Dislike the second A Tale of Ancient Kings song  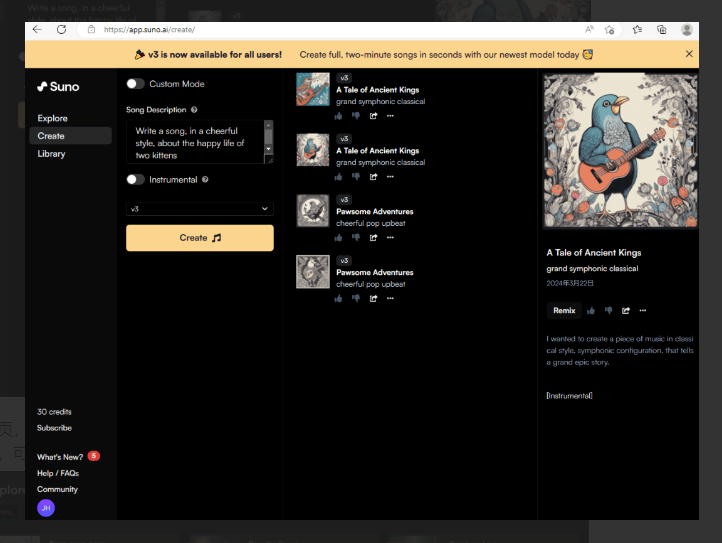click(356, 176)
